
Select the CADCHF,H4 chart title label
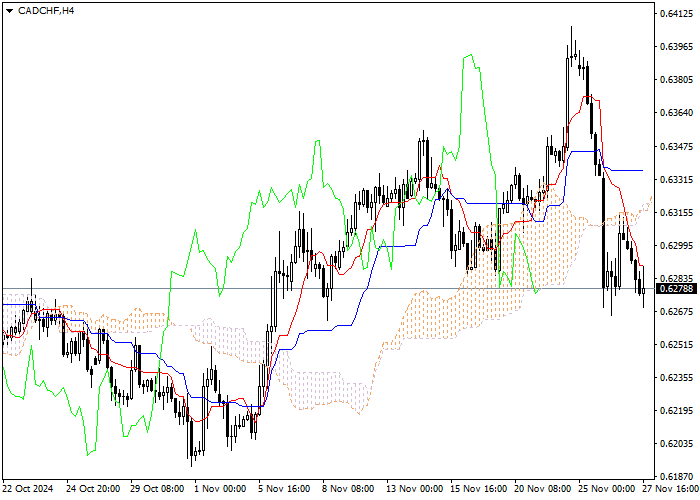coord(46,11)
